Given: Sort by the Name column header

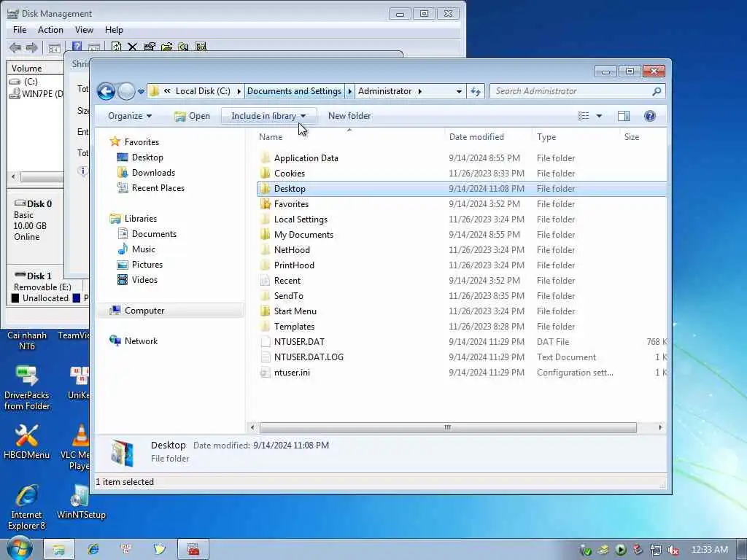Looking at the screenshot, I should [271, 136].
